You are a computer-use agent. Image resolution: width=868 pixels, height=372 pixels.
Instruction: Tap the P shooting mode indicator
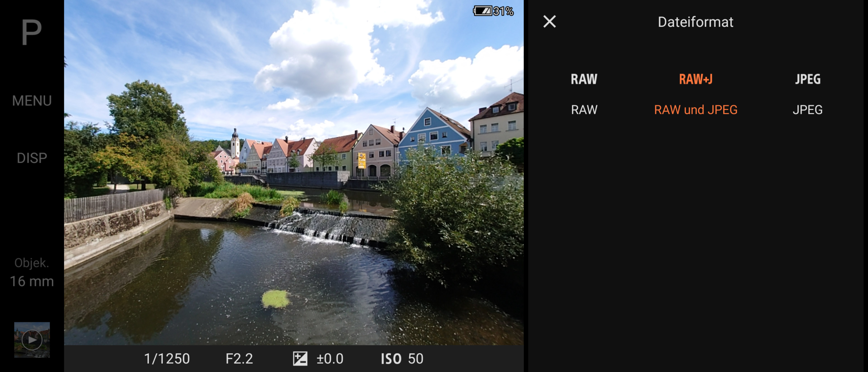[32, 32]
